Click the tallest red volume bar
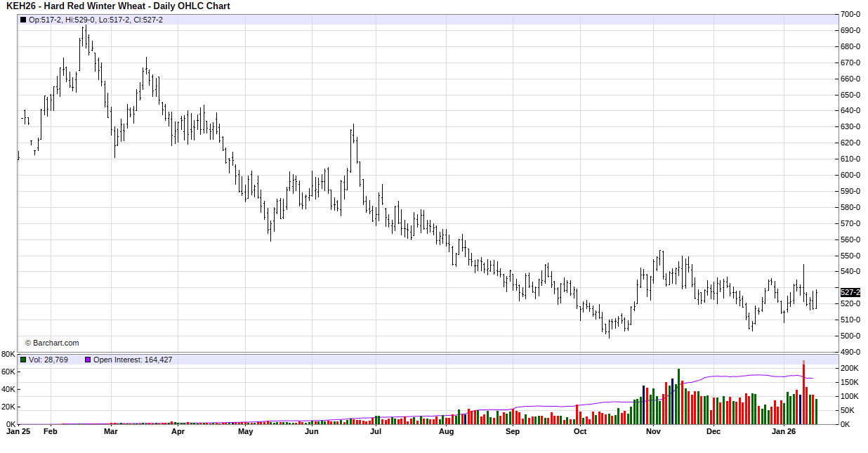 pos(803,393)
